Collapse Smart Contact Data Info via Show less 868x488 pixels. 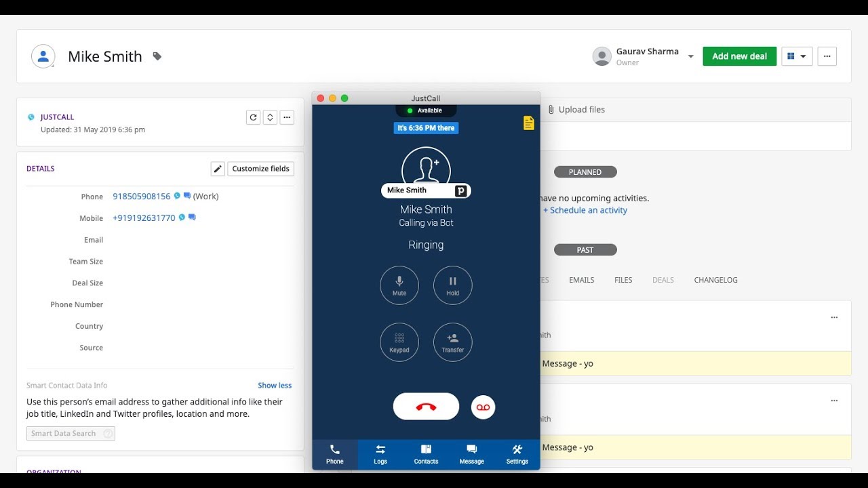click(x=274, y=385)
